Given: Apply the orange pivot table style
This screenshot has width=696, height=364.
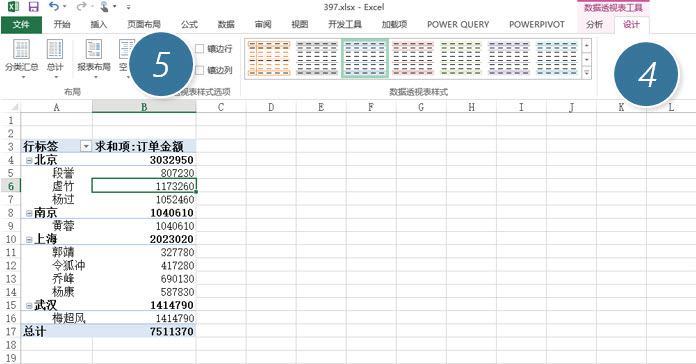Looking at the screenshot, I should point(269,58).
